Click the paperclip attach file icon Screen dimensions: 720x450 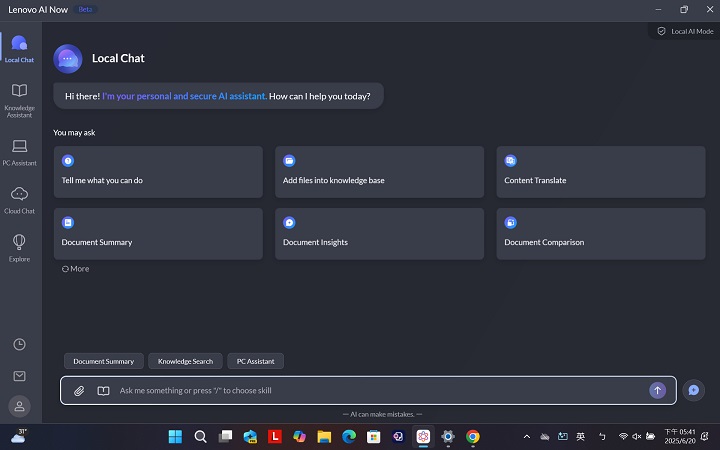pos(79,391)
